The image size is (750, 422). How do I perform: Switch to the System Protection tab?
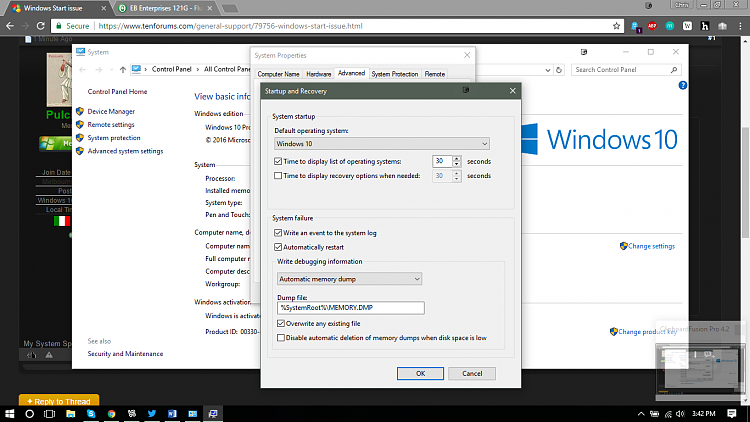[394, 74]
